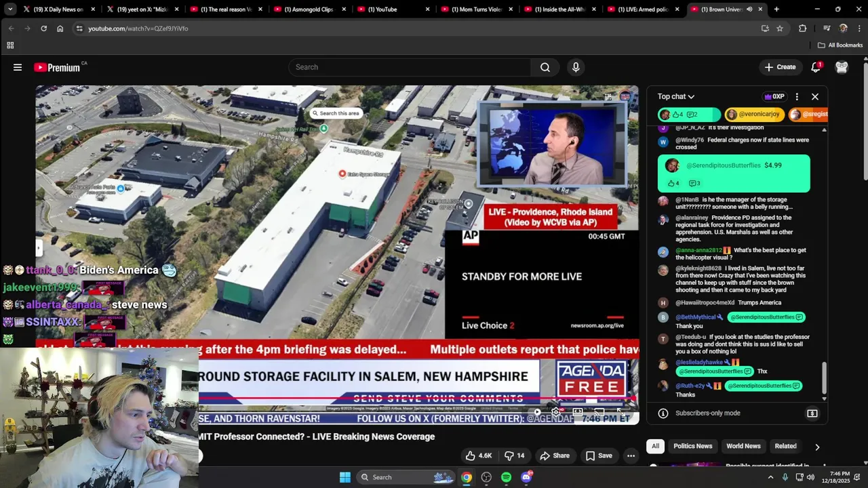Open the @sregist super chat chip

click(808, 115)
